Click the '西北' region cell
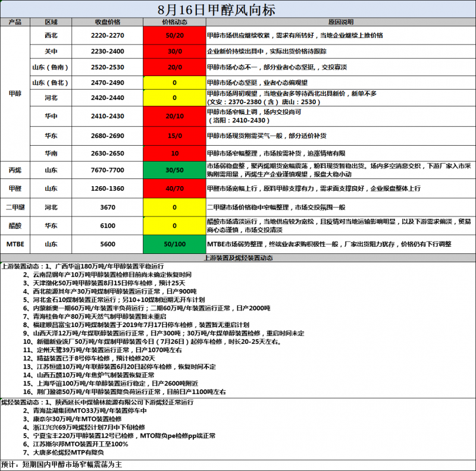 tap(51, 35)
